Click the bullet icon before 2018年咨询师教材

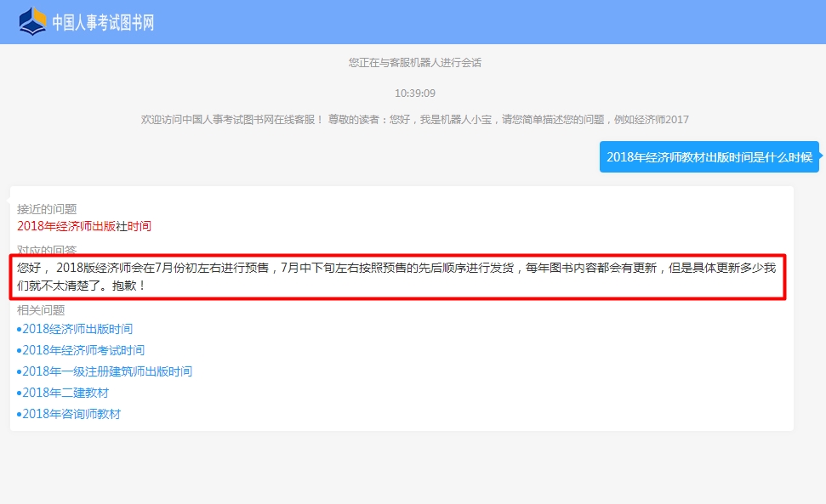[17, 414]
